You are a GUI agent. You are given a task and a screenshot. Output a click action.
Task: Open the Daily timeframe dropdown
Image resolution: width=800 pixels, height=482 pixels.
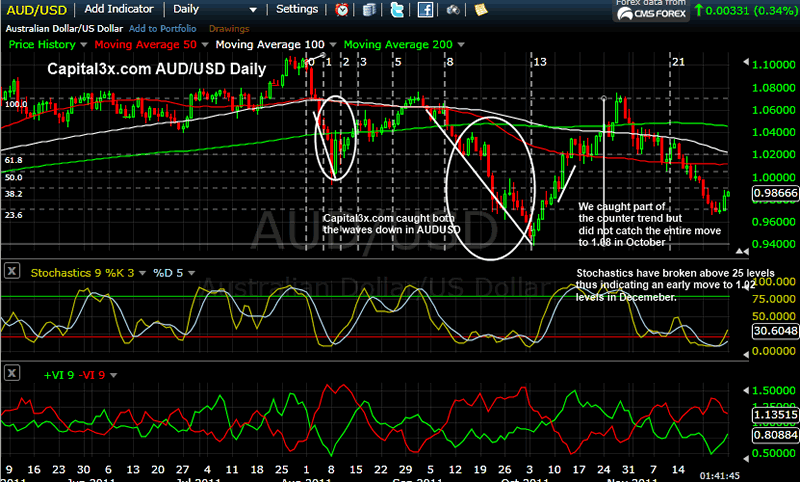pos(253,10)
